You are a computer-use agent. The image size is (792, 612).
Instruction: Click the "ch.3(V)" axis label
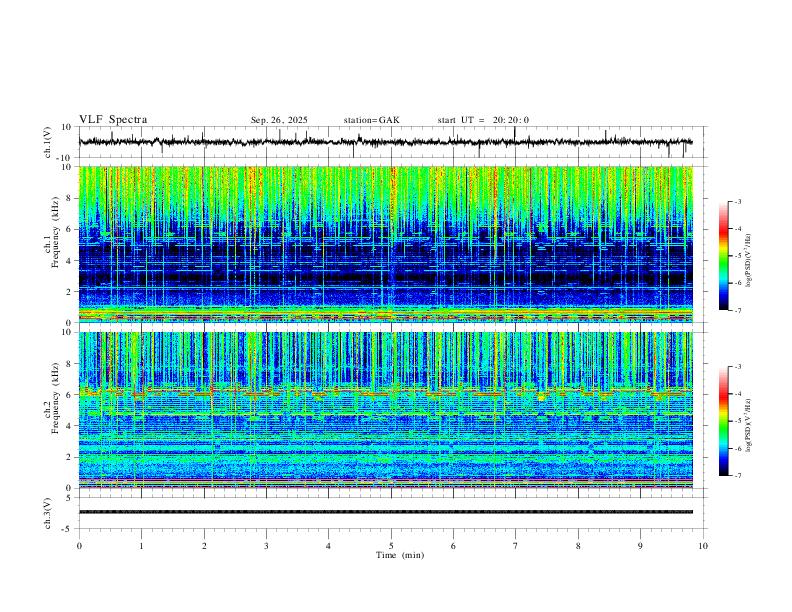point(48,514)
